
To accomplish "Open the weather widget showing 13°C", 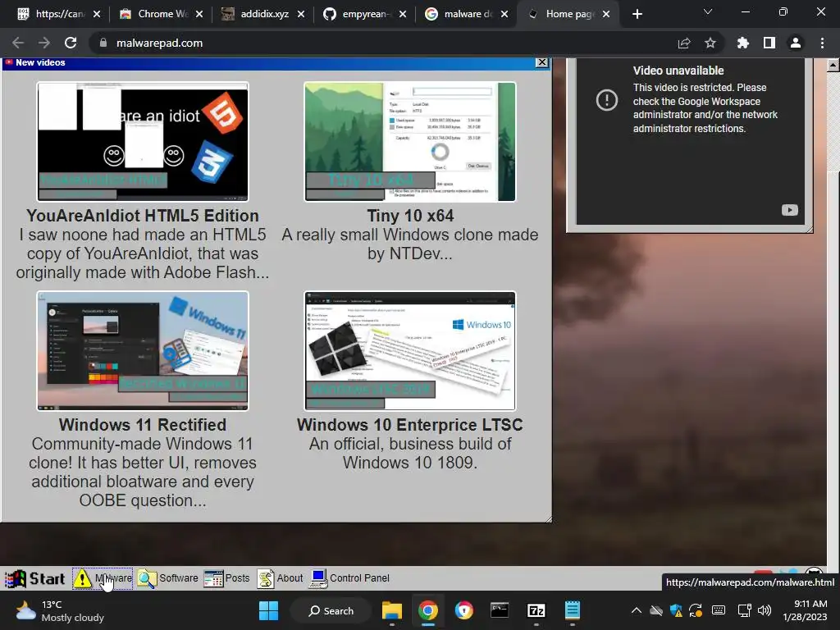I will [60, 610].
